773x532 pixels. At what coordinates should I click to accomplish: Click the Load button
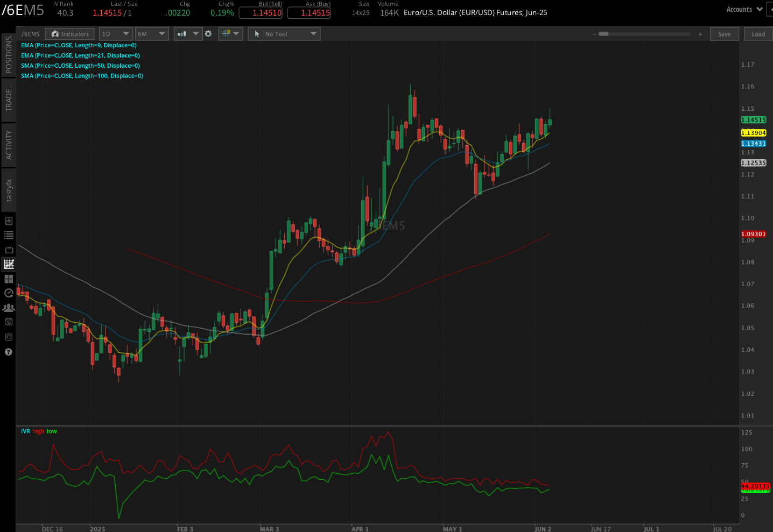click(x=758, y=33)
